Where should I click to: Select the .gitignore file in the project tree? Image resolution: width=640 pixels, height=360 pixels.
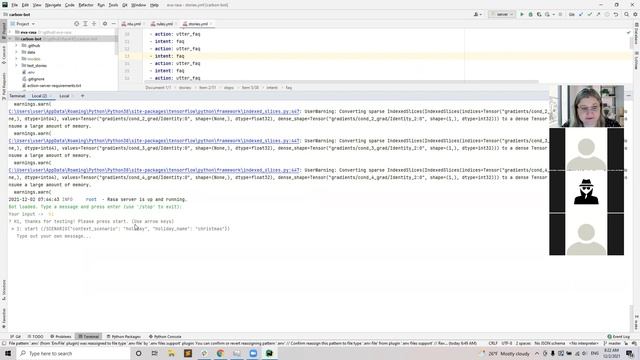coord(33,79)
